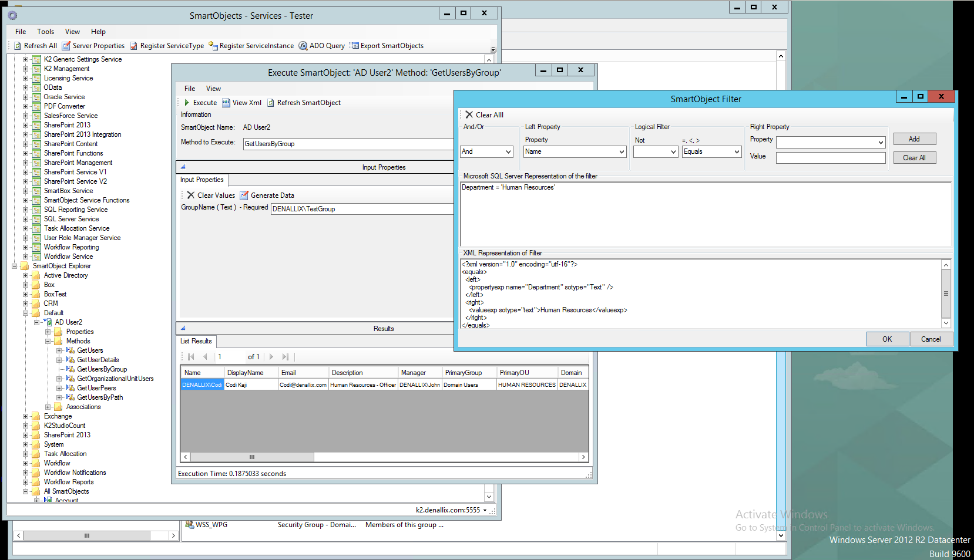The width and height of the screenshot is (974, 560).
Task: Open ADO Query tool
Action: (x=322, y=46)
